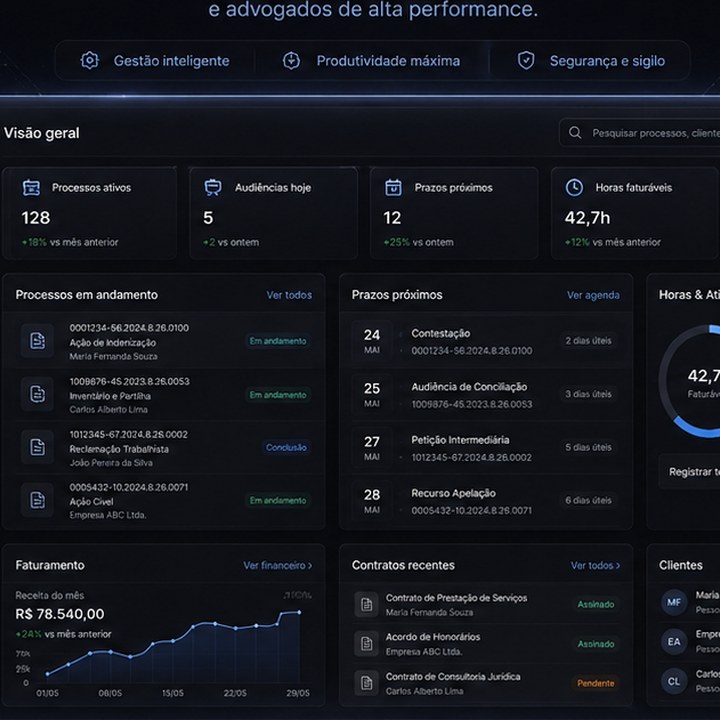Click the 2 dias úteis label
Screen dimensions: 720x720
pyautogui.click(x=588, y=341)
